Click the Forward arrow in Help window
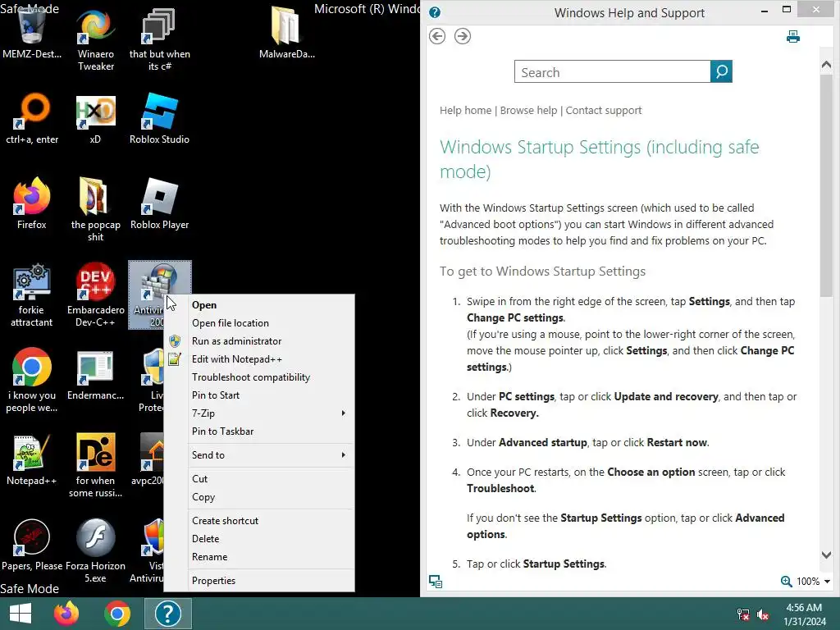Screen dimensions: 840x630 point(463,36)
